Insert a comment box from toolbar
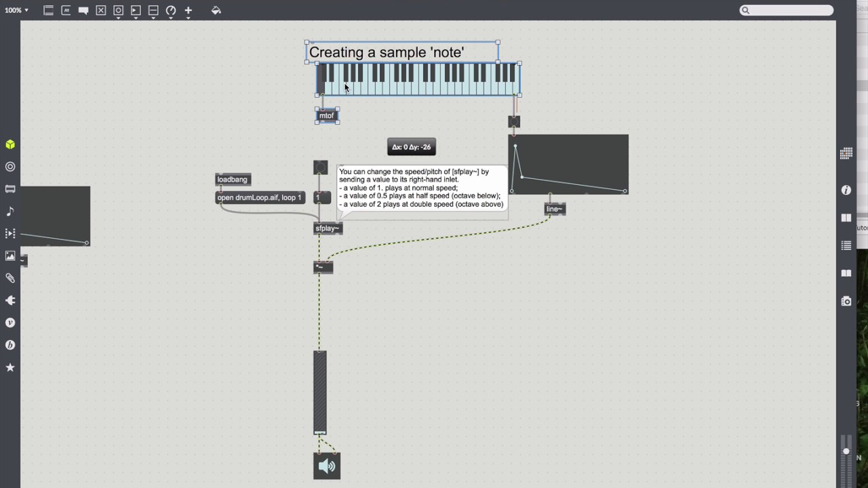Image resolution: width=868 pixels, height=488 pixels. click(83, 10)
